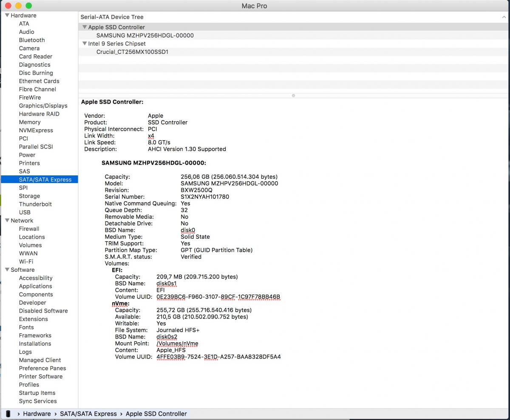Open Card Reader info
This screenshot has height=420, width=510.
tap(36, 56)
